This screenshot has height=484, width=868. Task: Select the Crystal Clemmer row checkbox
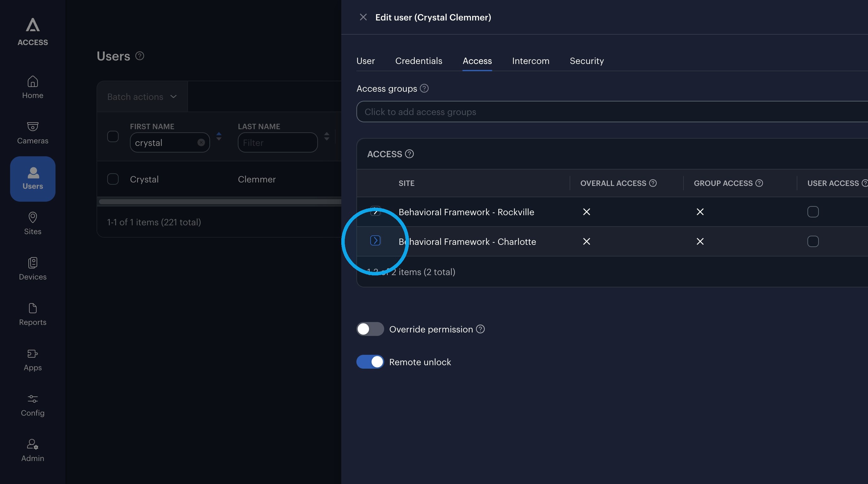113,179
